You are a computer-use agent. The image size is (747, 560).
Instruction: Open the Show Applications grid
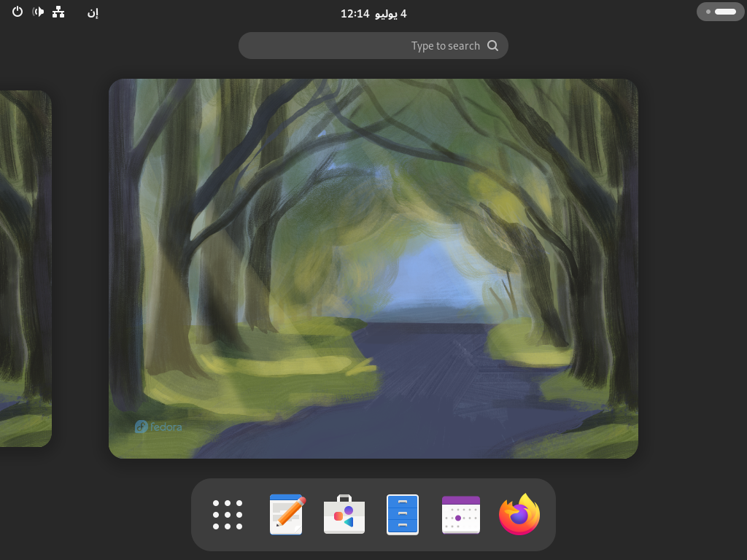(x=228, y=515)
